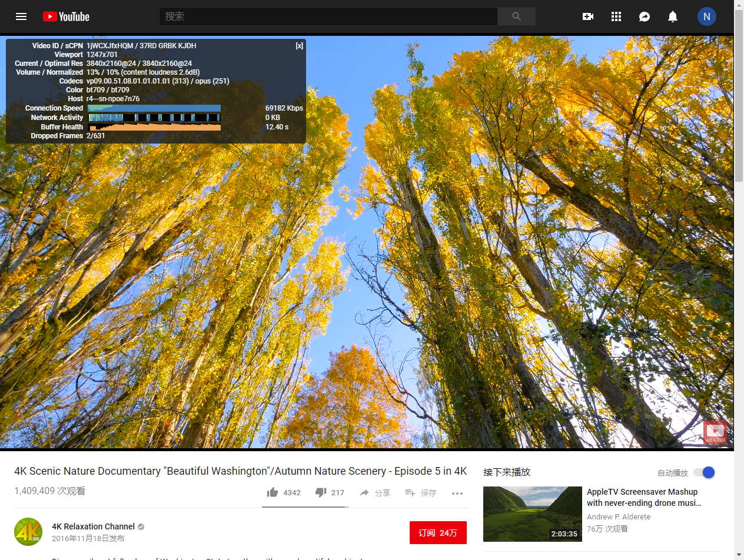Screen dimensions: 744x560
Task: Open the hamburger guide menu
Action: [x=21, y=16]
